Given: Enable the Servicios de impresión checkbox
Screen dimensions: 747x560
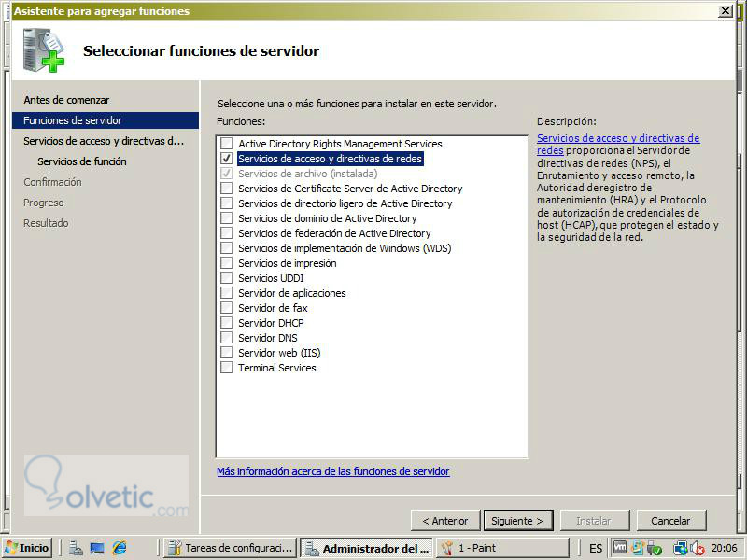Looking at the screenshot, I should pyautogui.click(x=226, y=263).
